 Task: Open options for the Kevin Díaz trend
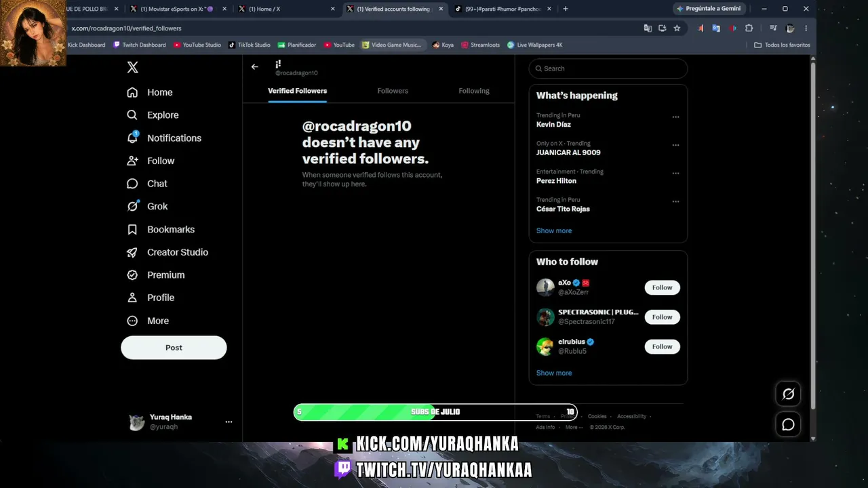click(675, 117)
